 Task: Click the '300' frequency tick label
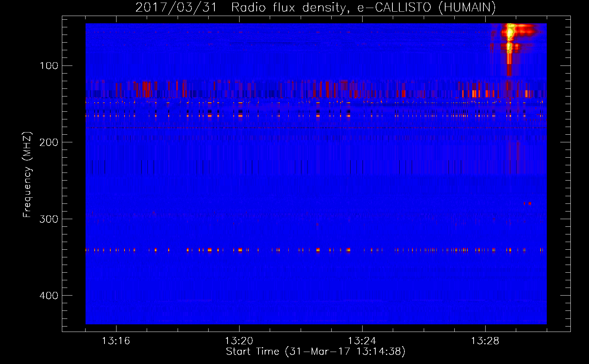click(49, 219)
